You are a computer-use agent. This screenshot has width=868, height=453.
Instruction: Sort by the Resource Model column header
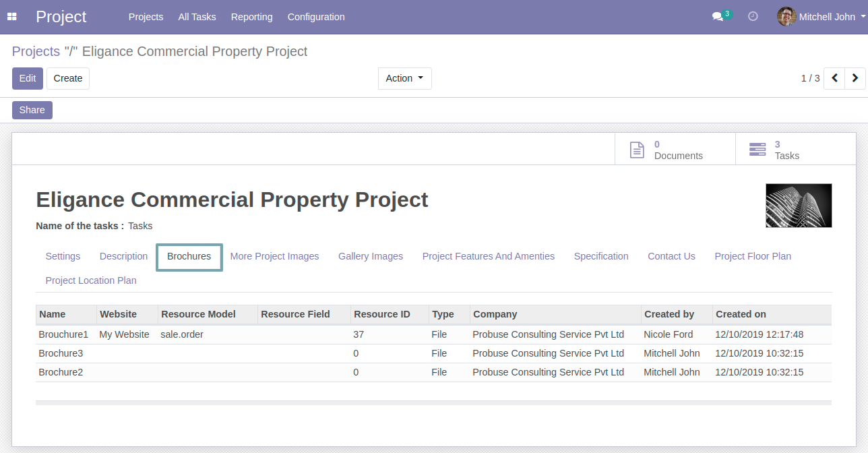[x=208, y=314]
